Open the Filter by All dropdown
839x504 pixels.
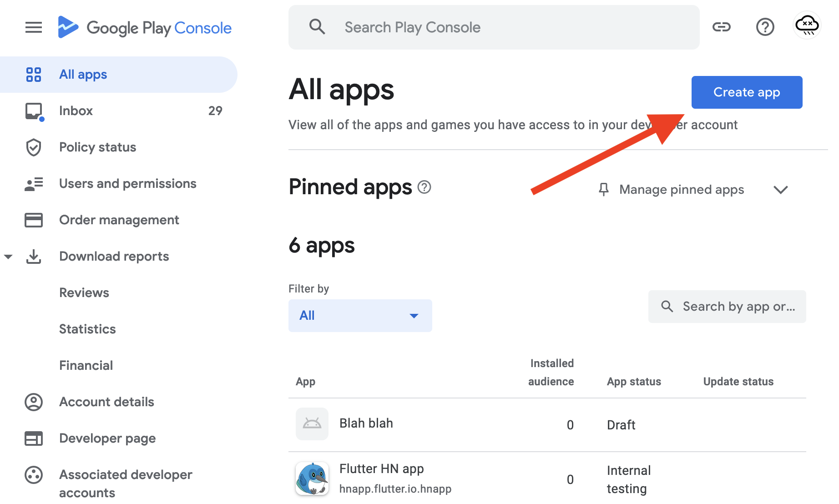(360, 315)
